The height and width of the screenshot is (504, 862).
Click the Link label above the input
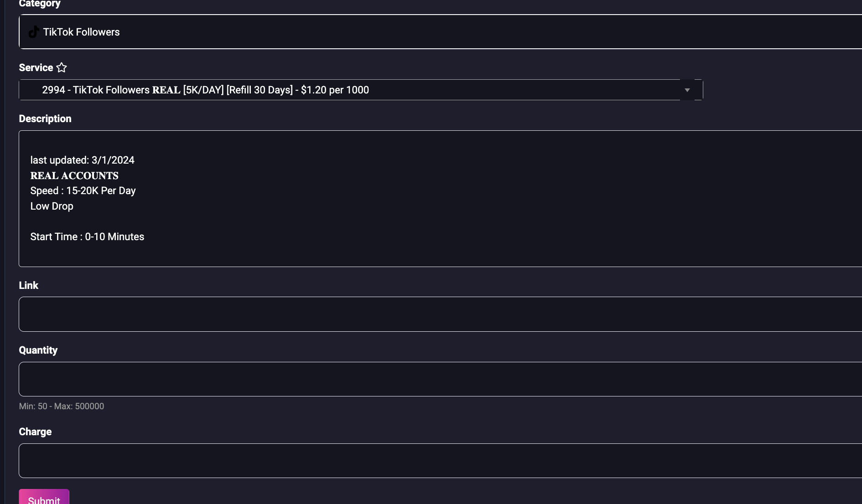click(28, 285)
